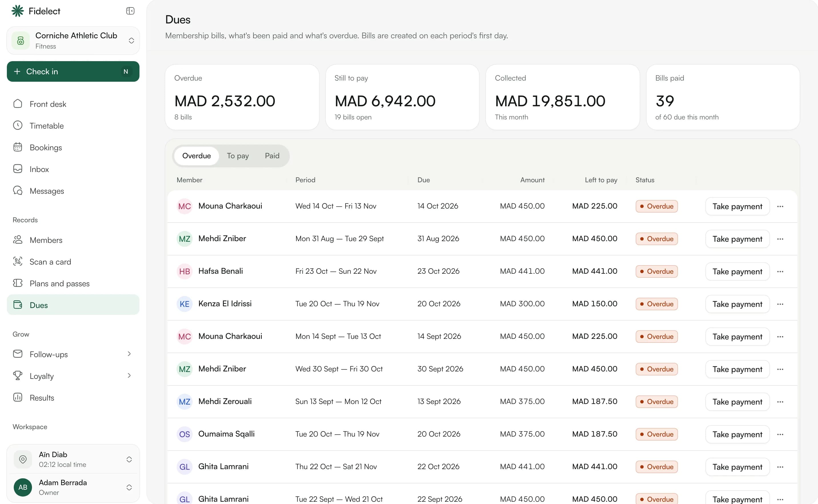Click the Member column header

tap(189, 180)
